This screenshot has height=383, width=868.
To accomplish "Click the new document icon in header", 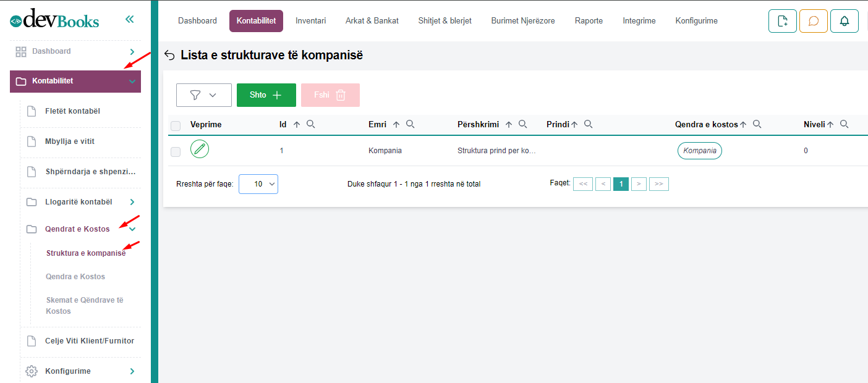I will tap(782, 21).
